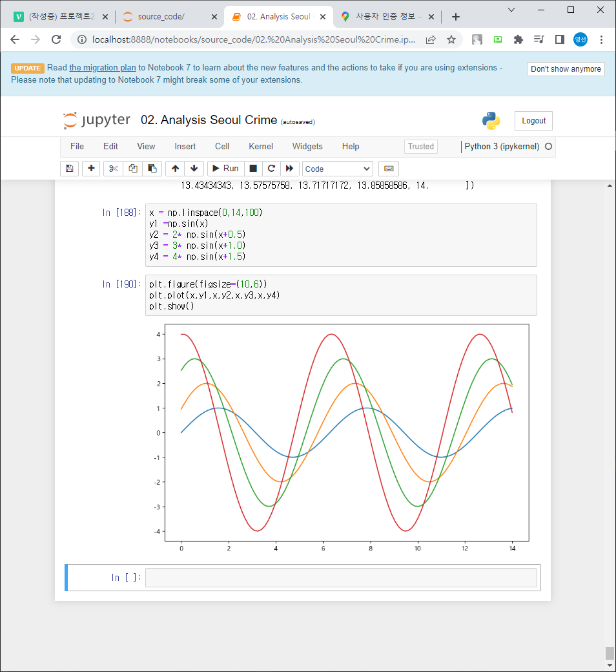Open a new browser tab
Screen dimensions: 616x672
456,17
